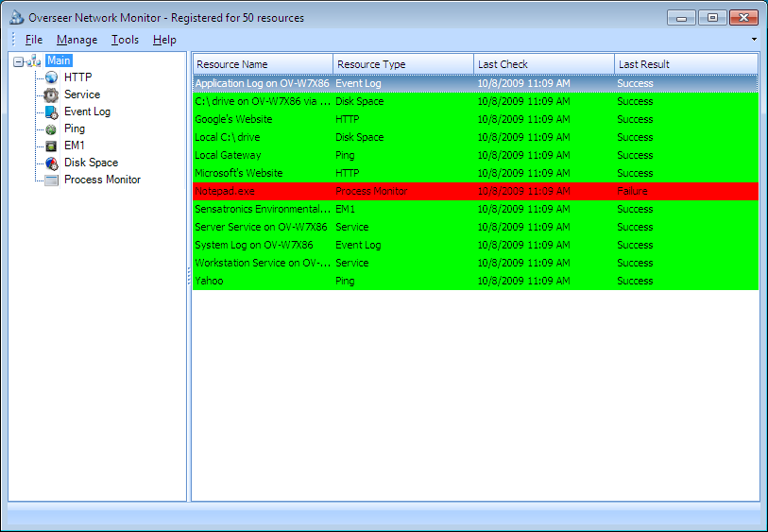Sort by Last Check column header

(544, 64)
